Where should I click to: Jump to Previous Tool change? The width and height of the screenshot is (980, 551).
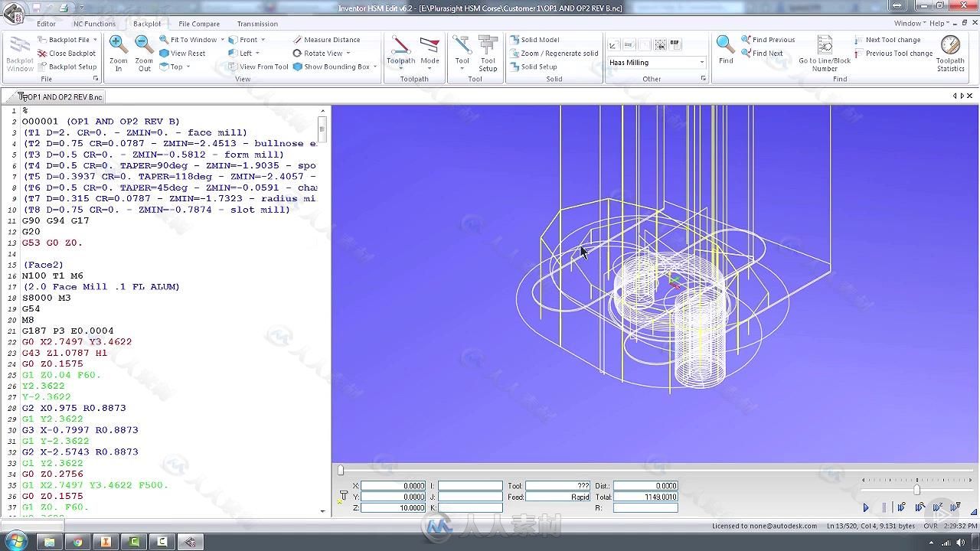tap(893, 54)
